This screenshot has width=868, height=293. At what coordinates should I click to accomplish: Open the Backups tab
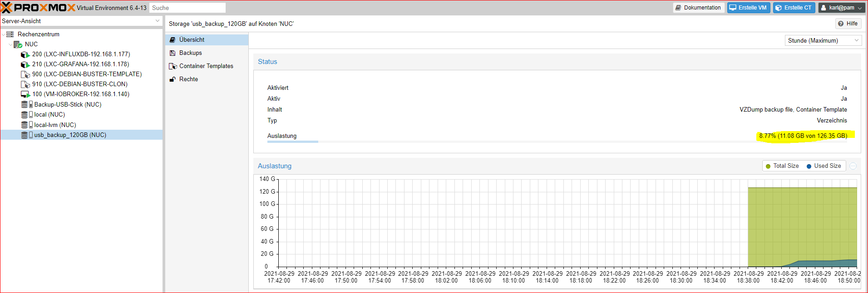(x=207, y=53)
